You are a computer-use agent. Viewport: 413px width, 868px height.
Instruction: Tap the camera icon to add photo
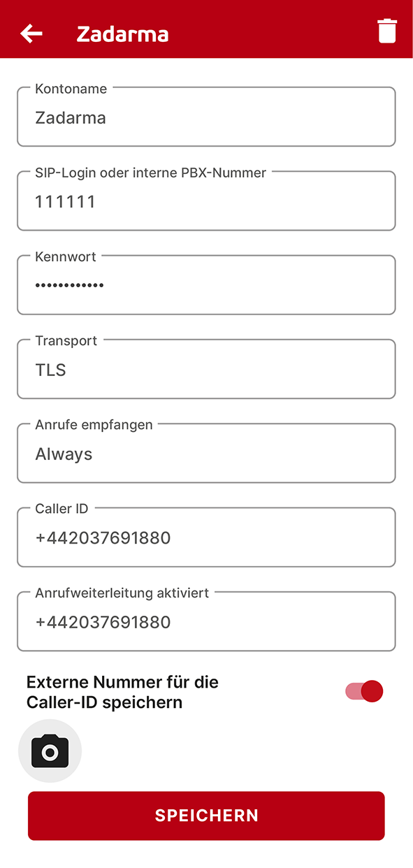click(50, 751)
